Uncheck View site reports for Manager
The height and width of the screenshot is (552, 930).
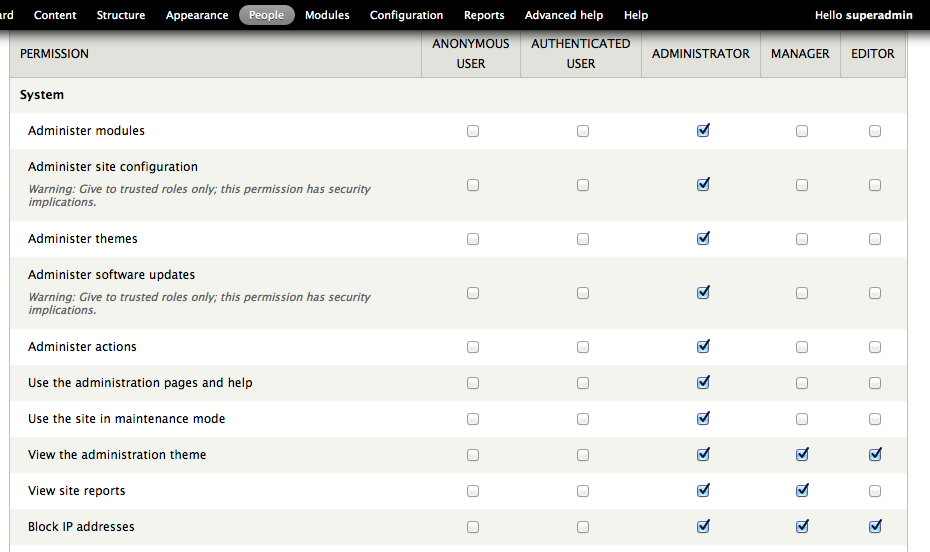pyautogui.click(x=802, y=490)
